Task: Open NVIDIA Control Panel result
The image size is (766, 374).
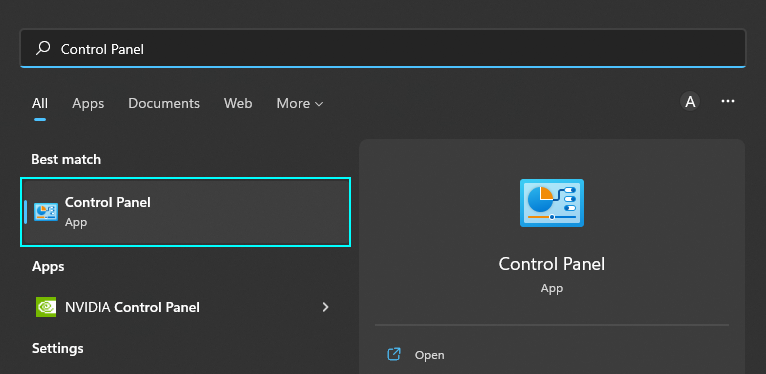Action: (x=186, y=307)
